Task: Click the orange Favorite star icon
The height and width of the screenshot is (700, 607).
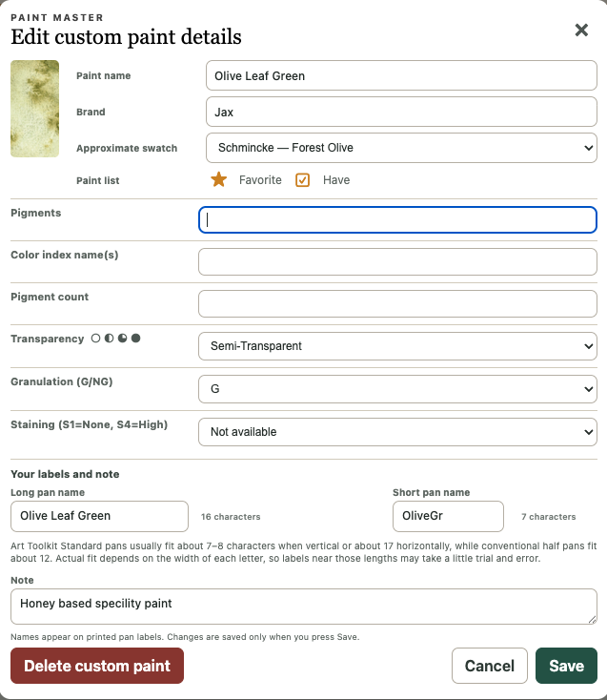Action: pyautogui.click(x=218, y=179)
